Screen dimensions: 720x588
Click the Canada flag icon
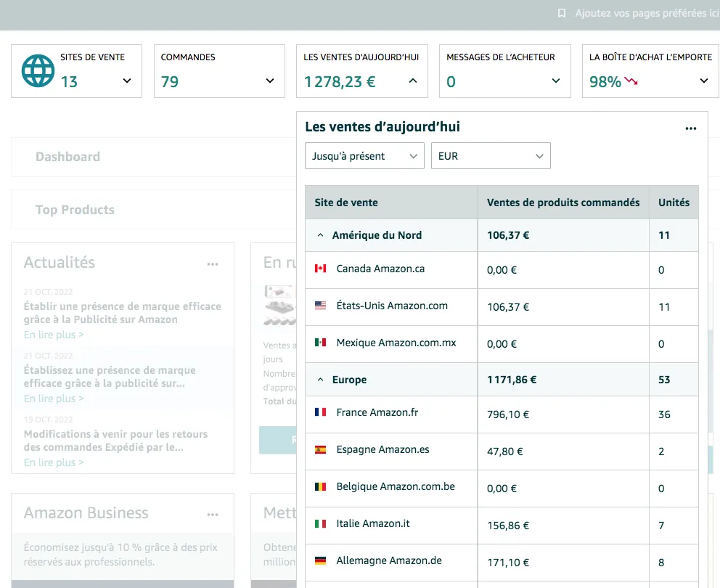coord(320,269)
